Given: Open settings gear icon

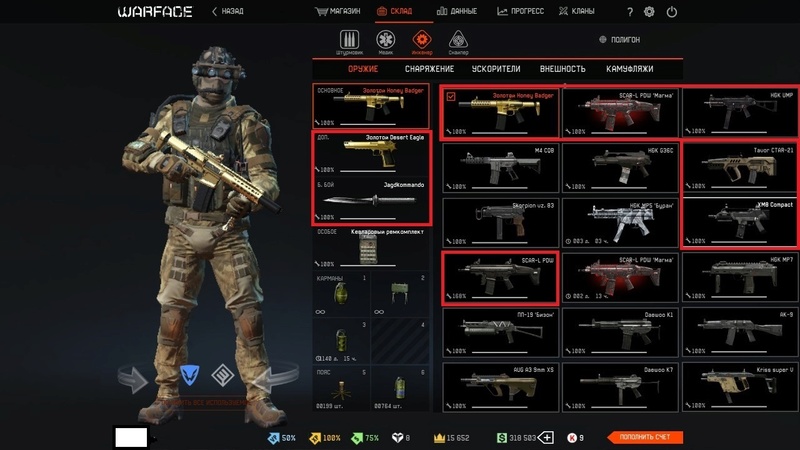Looking at the screenshot, I should click(649, 12).
